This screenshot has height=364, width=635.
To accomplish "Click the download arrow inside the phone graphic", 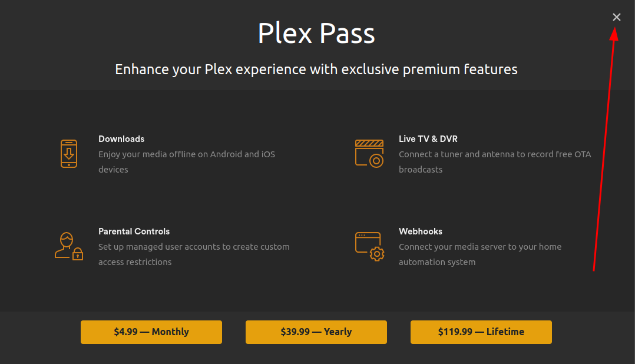I will (69, 152).
